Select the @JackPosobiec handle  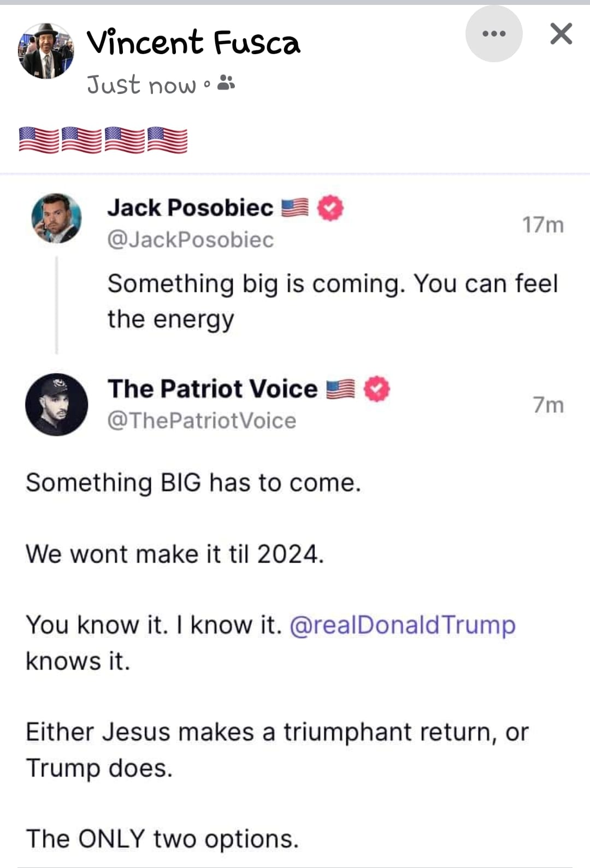[191, 240]
